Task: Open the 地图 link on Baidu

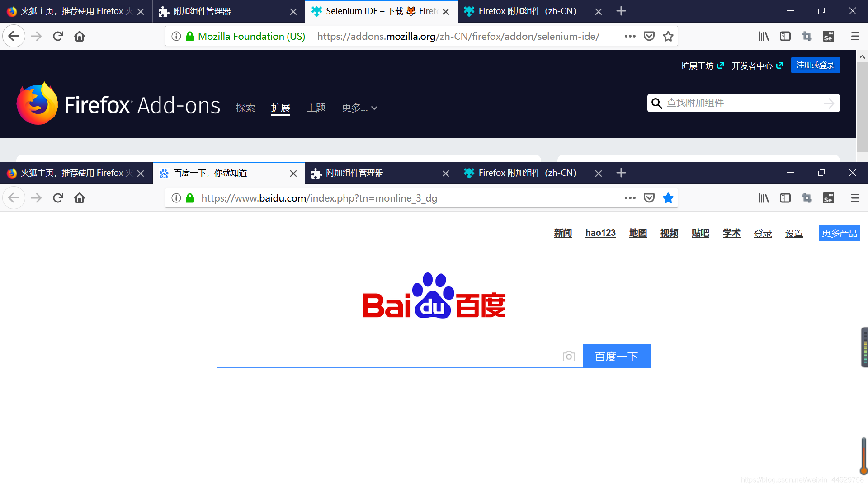Action: [638, 233]
